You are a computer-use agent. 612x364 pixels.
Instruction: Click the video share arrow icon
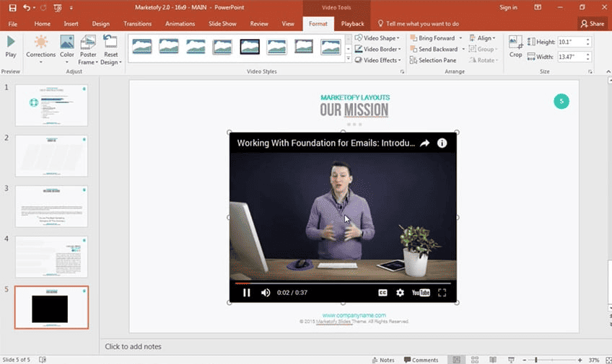pyautogui.click(x=424, y=143)
